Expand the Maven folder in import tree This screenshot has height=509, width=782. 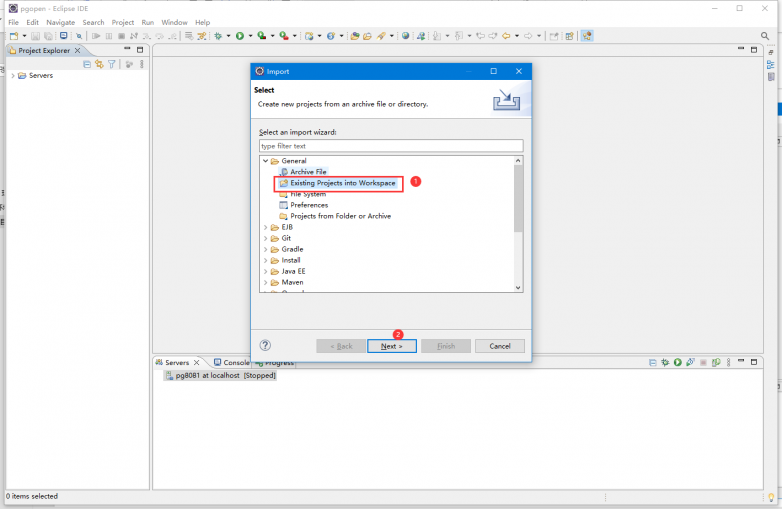[265, 282]
